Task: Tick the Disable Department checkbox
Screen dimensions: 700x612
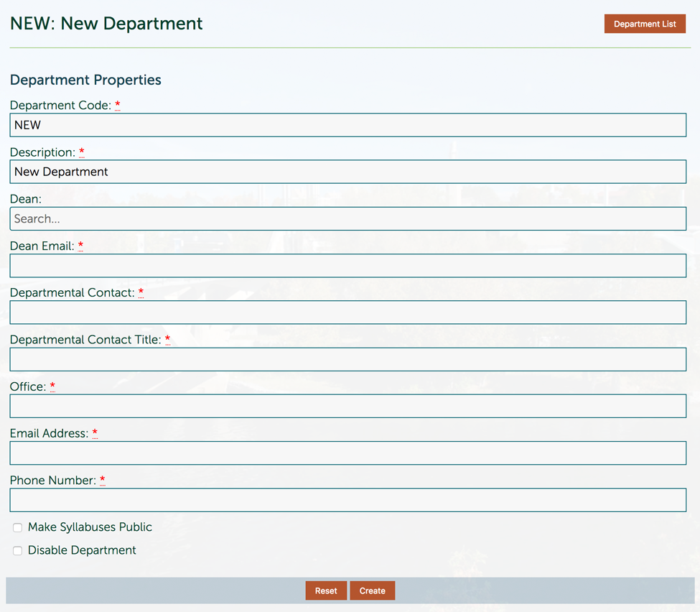Action: [18, 551]
